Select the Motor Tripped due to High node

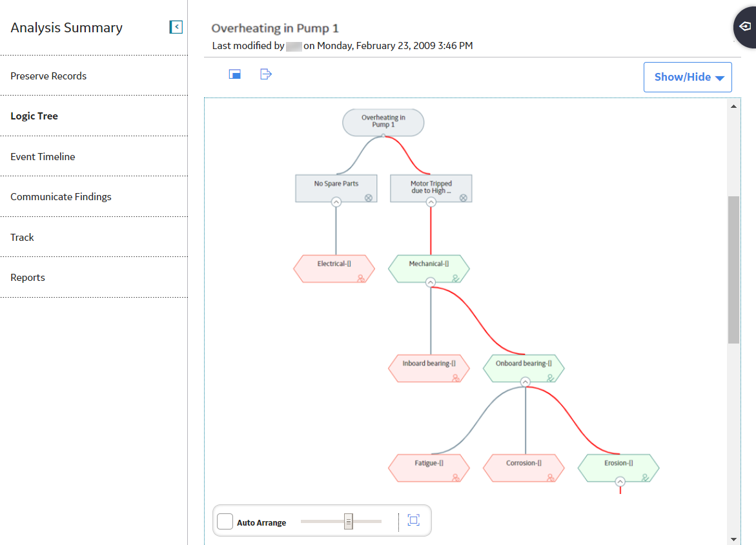431,188
